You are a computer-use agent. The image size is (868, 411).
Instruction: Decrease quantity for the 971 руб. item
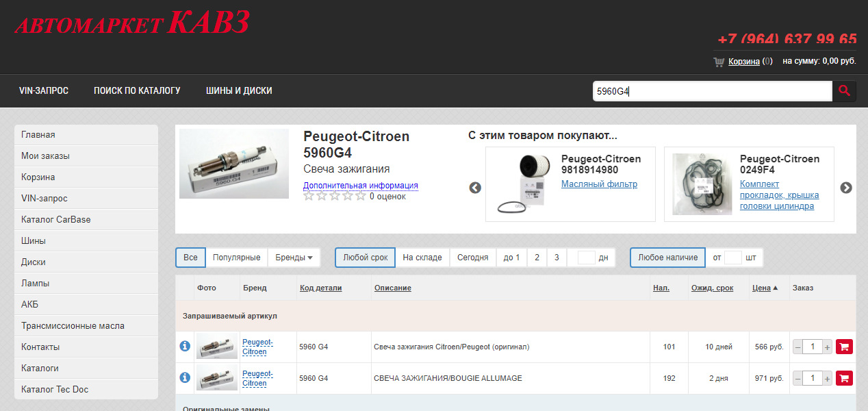(797, 378)
